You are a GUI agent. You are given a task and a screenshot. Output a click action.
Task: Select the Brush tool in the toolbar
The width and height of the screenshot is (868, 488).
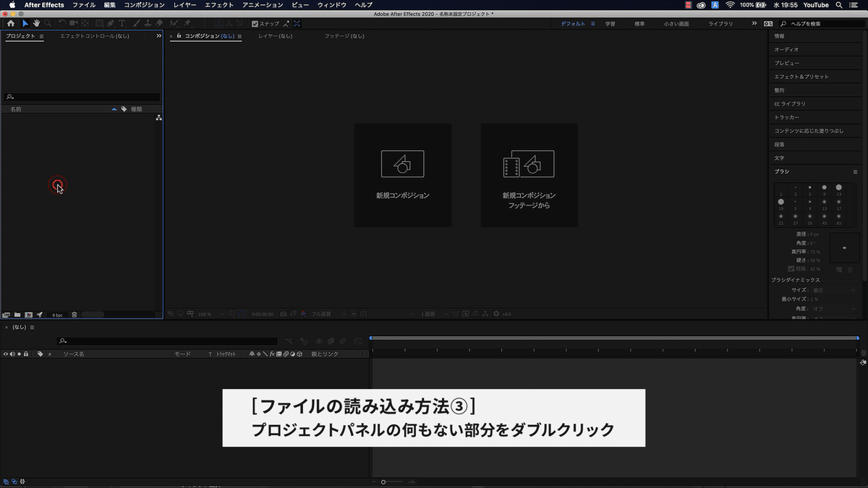coord(137,23)
